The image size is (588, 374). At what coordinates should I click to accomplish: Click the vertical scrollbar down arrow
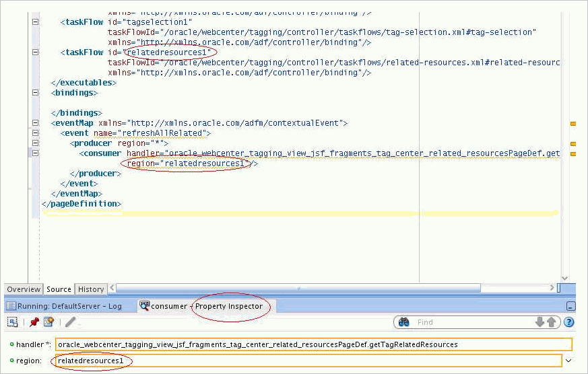click(564, 278)
